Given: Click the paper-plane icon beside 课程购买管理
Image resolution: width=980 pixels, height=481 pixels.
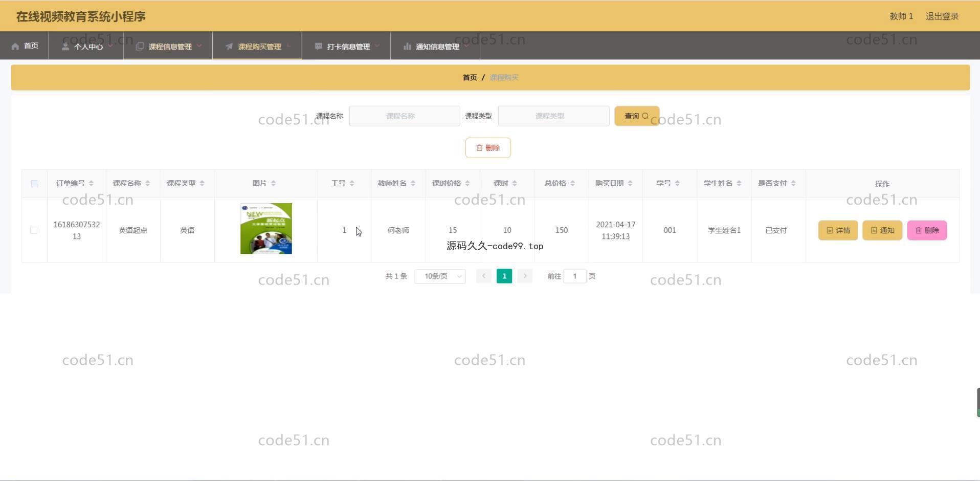Looking at the screenshot, I should [x=229, y=46].
